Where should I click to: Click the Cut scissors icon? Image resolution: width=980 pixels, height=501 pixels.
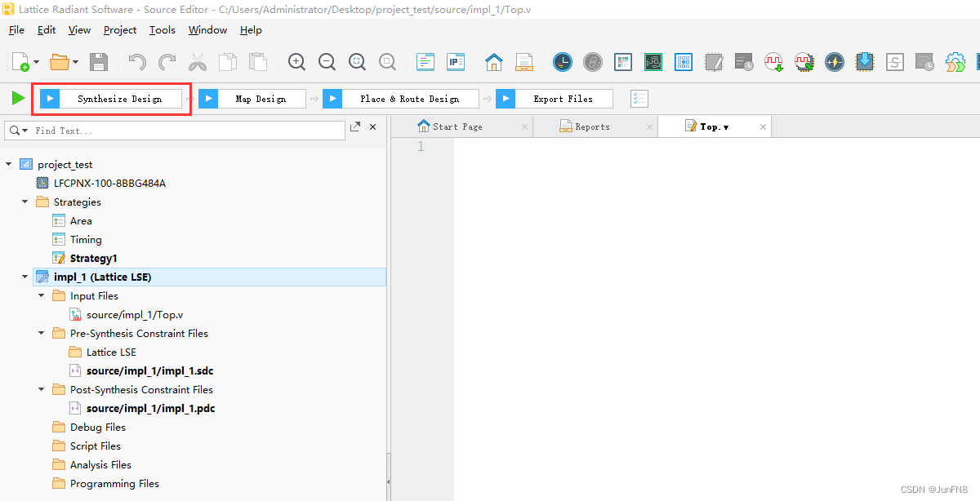pos(198,61)
